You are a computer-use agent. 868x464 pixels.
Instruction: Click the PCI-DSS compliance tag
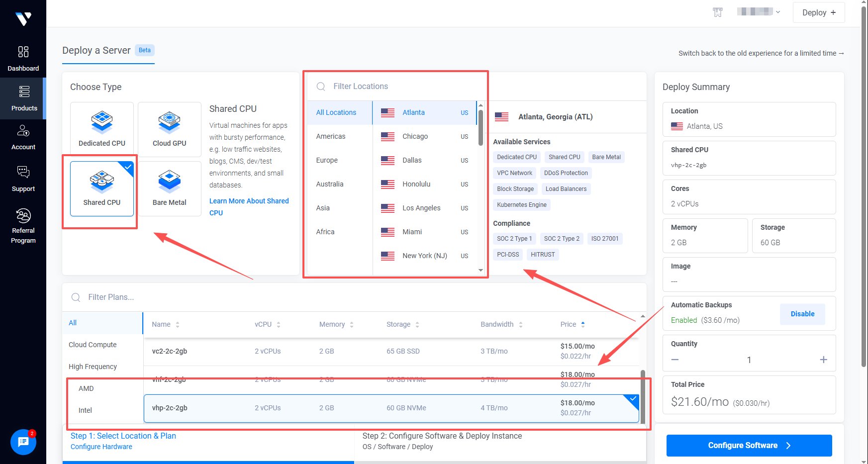click(x=508, y=255)
